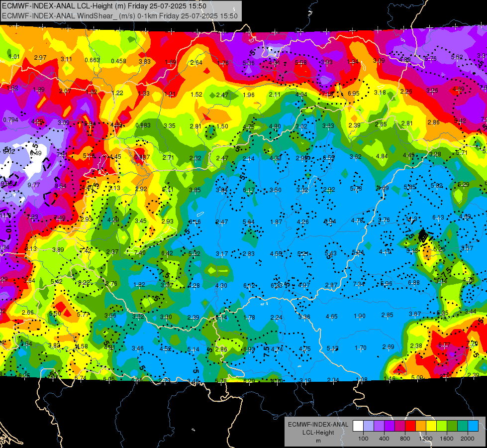Click the wind shear value 4.84
The height and width of the screenshot is (448, 487).
(x=382, y=156)
